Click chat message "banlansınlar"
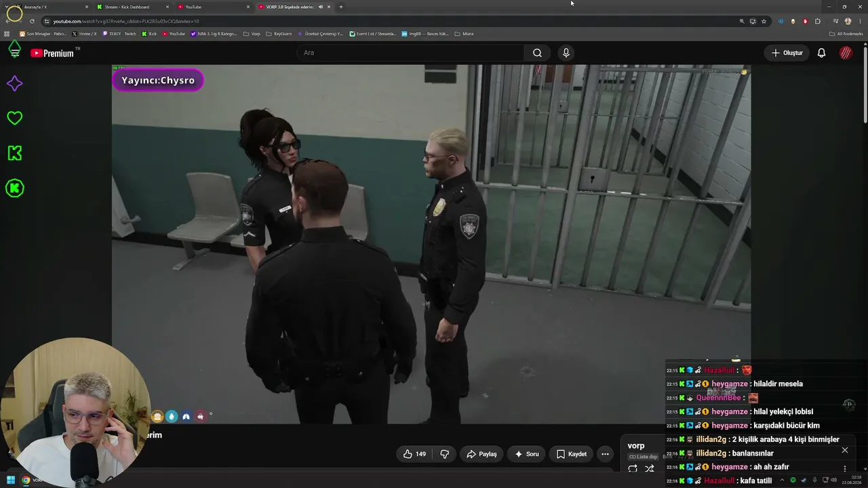This screenshot has width=868, height=488. point(753,453)
